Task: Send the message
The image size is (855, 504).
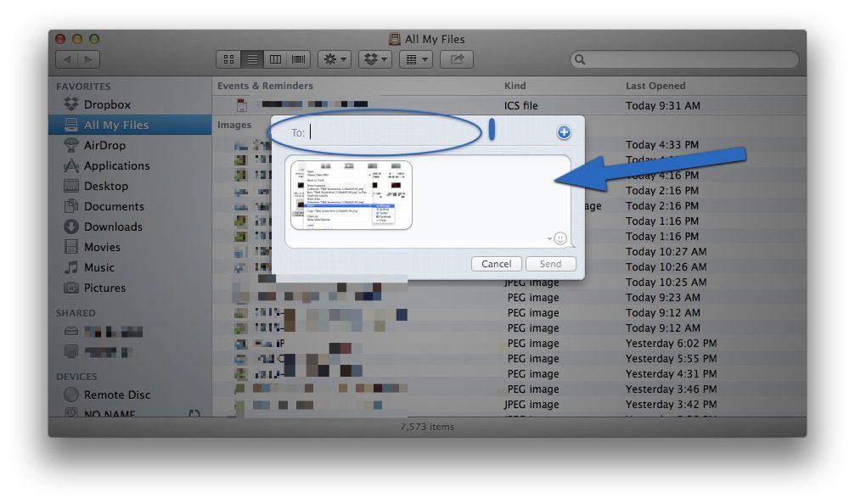Action: [x=550, y=263]
